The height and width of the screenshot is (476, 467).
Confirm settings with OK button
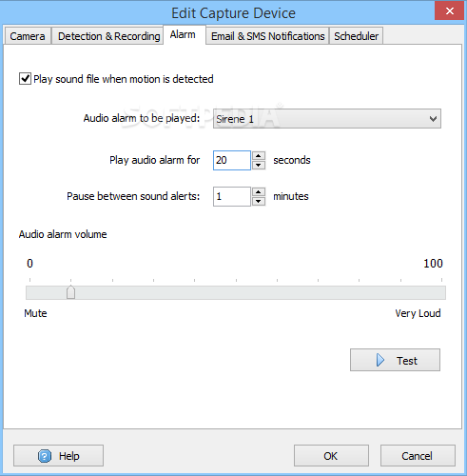pyautogui.click(x=331, y=456)
